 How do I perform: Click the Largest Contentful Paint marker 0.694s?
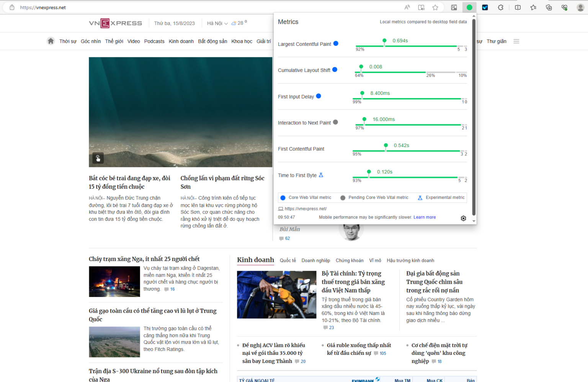pyautogui.click(x=384, y=41)
